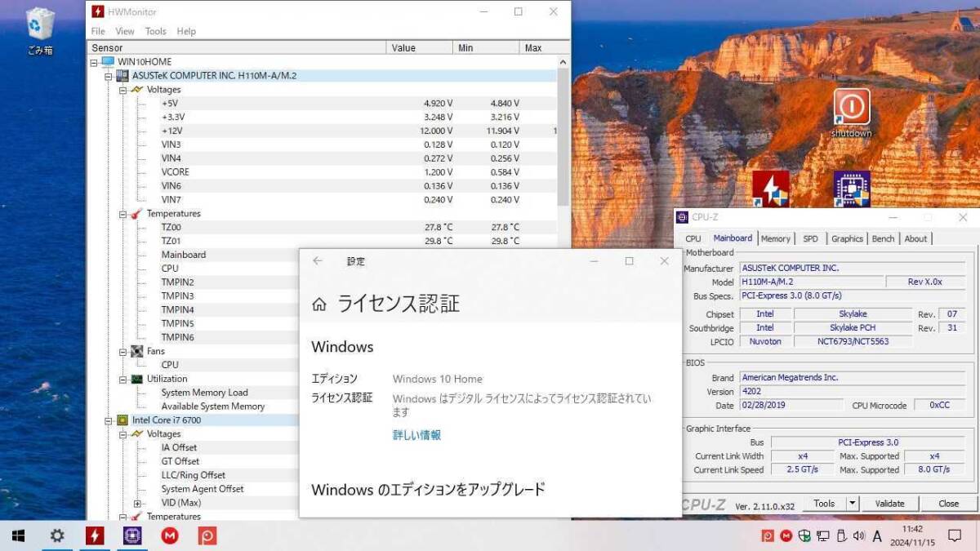Switch to the Bench tab in CPU-Z
The height and width of the screenshot is (551, 980).
click(883, 239)
